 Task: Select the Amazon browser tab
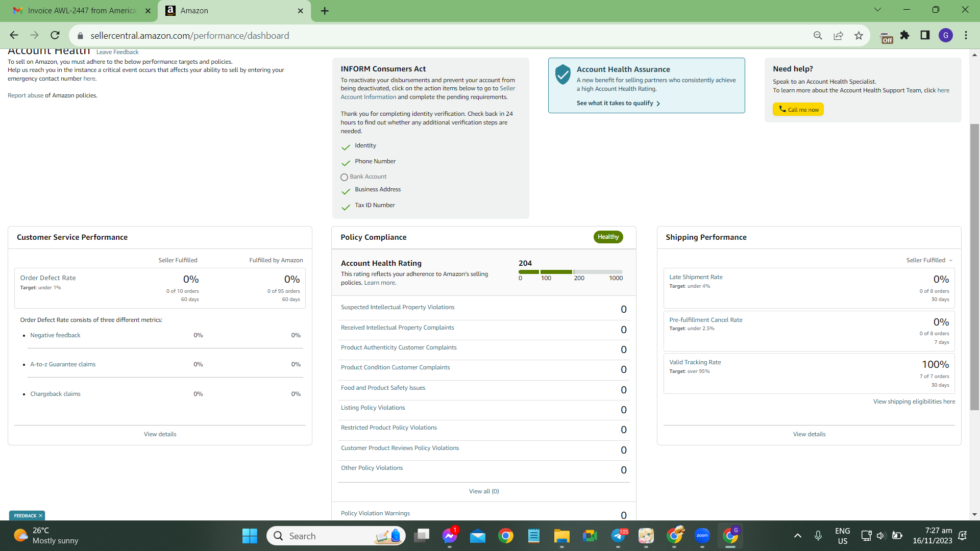(x=234, y=11)
